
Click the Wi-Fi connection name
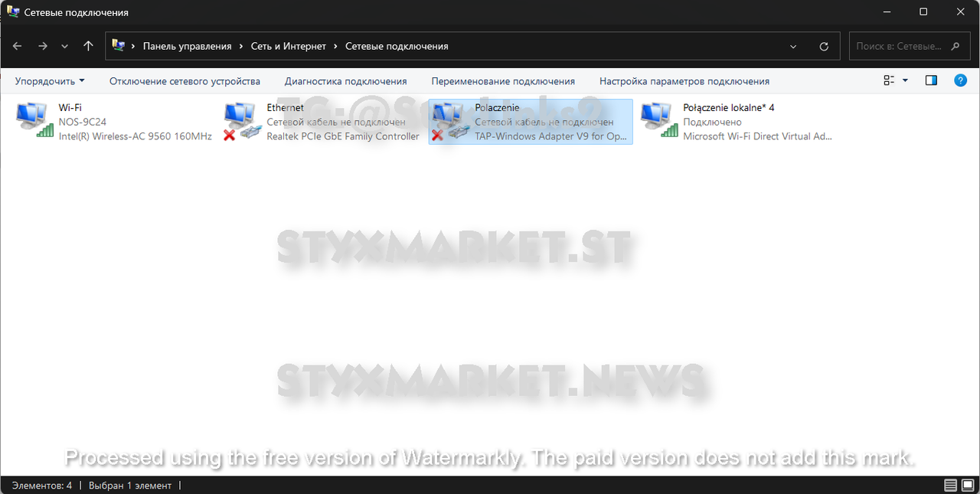pyautogui.click(x=70, y=108)
